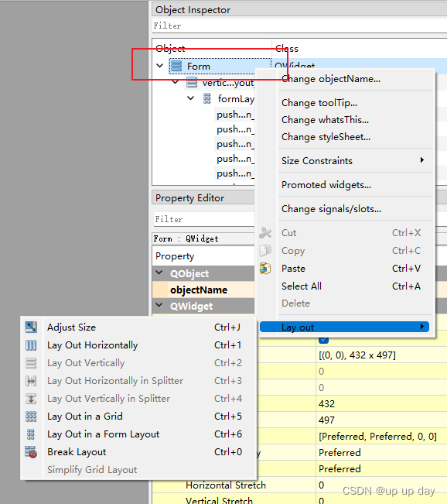Click Promoted widgets... menu entry

326,185
